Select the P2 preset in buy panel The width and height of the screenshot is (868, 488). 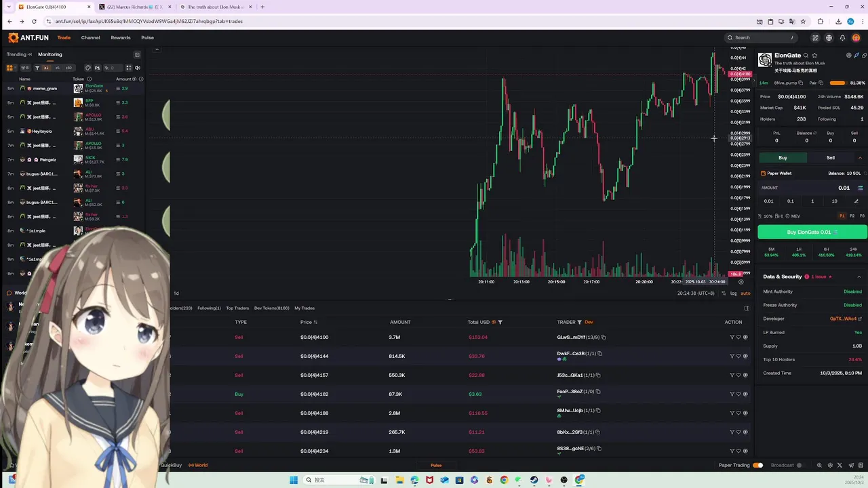tap(852, 216)
